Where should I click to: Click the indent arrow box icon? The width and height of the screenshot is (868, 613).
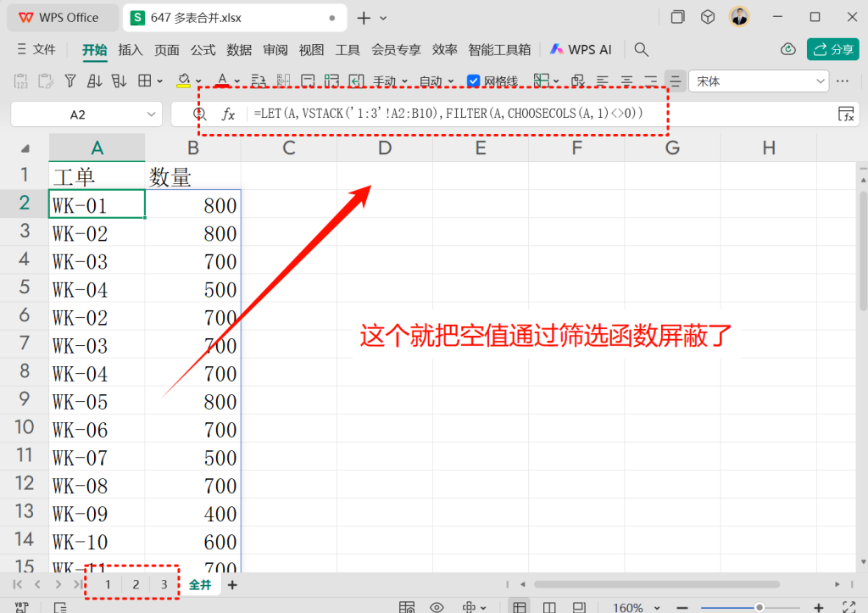pyautogui.click(x=357, y=81)
